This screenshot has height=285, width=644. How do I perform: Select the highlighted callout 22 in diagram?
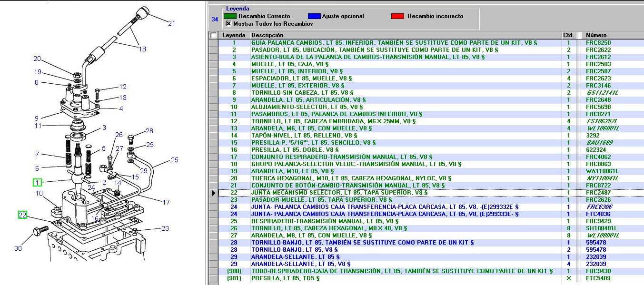click(x=22, y=215)
